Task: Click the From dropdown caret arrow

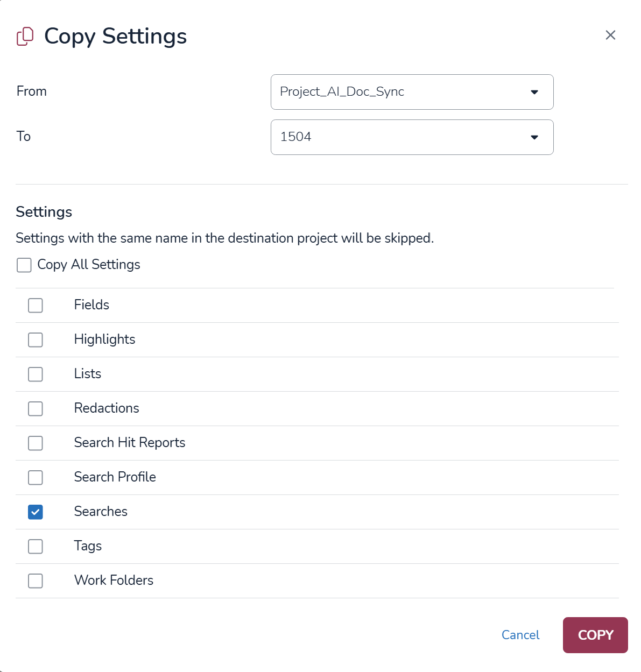Action: click(x=534, y=92)
